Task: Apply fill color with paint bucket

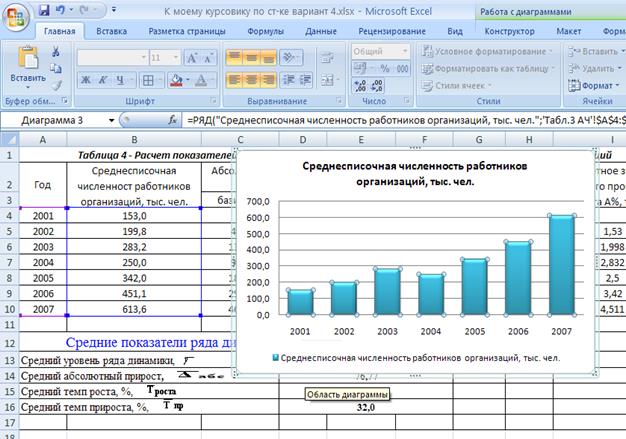Action: pos(176,81)
